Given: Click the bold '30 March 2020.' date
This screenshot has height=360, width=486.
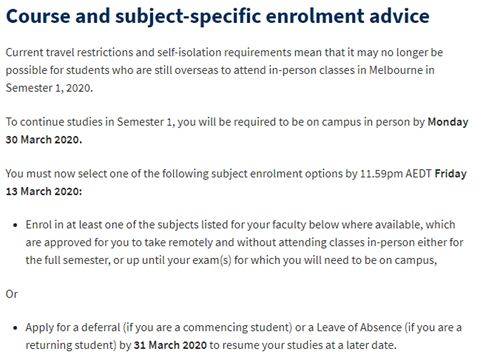Looking at the screenshot, I should 44,140.
